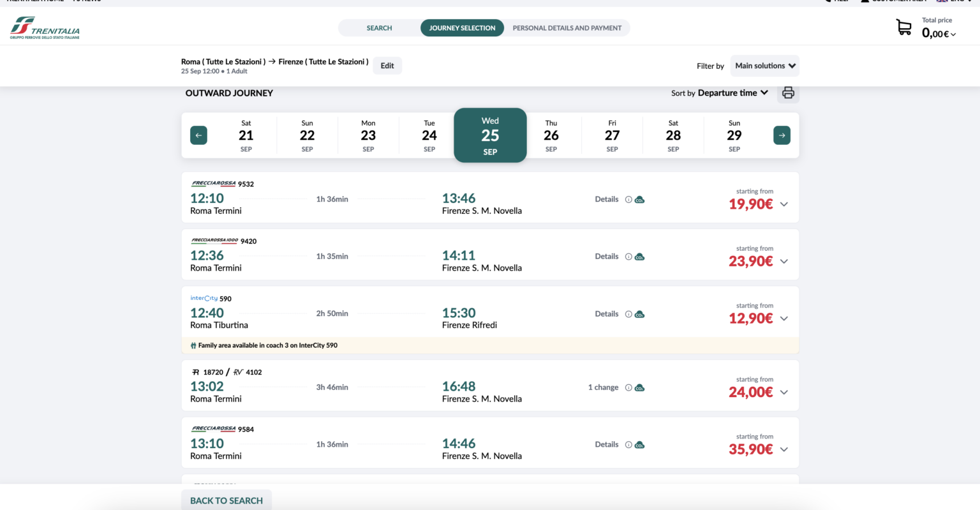Click the Trenitalia logo
980x510 pixels.
43,28
